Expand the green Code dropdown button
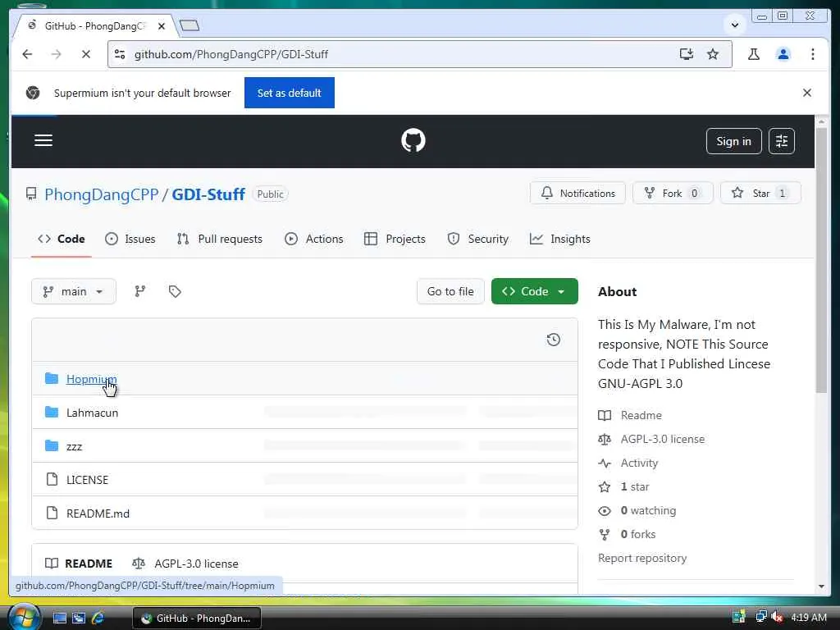Screen dimensions: 840x630 (x=535, y=291)
